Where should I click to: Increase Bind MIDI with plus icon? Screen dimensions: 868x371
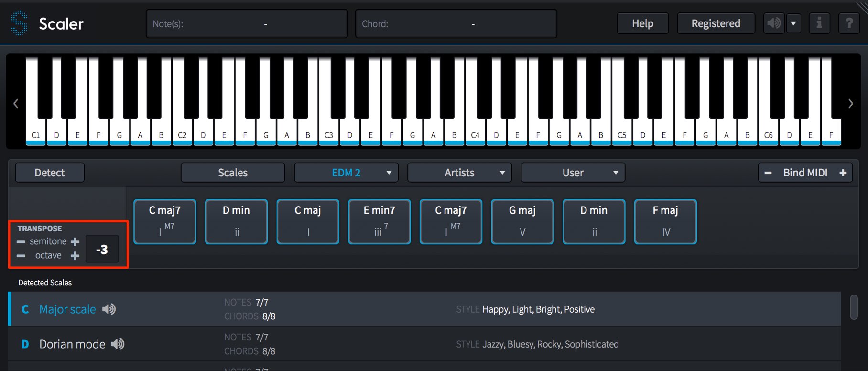click(x=843, y=173)
